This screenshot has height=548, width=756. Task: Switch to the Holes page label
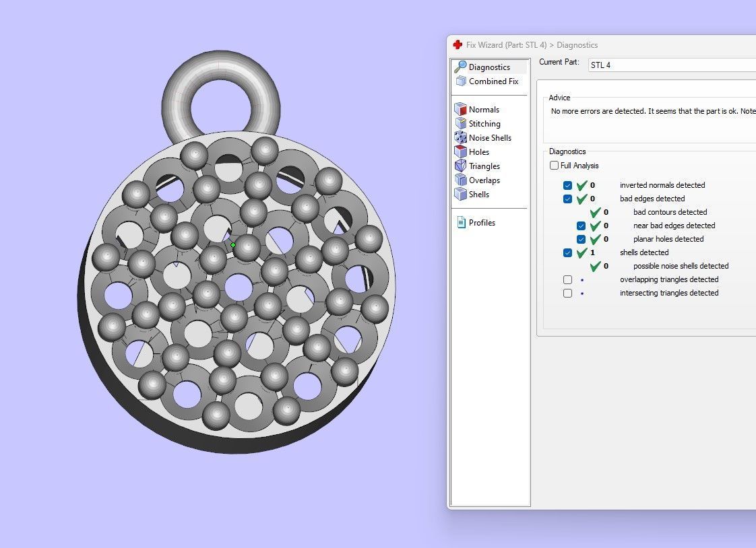[x=479, y=152]
